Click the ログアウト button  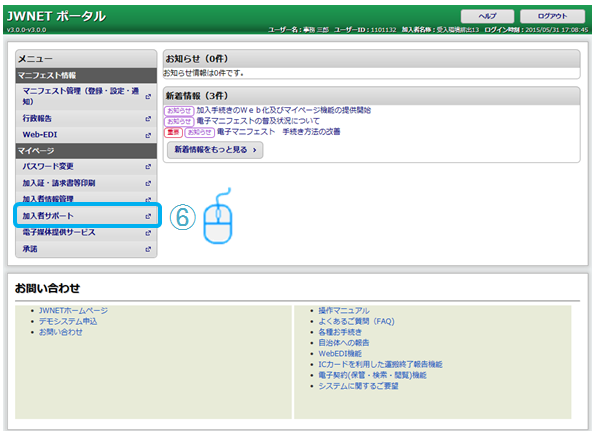tap(552, 16)
